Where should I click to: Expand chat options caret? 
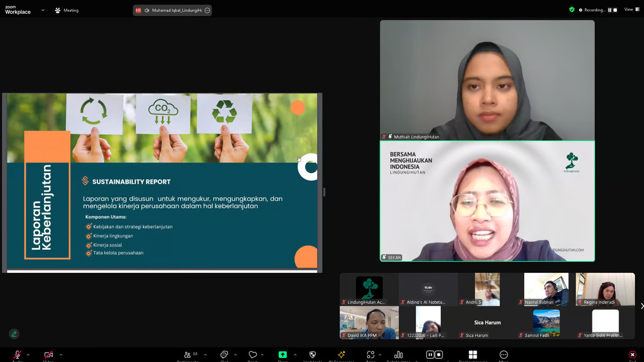235,354
